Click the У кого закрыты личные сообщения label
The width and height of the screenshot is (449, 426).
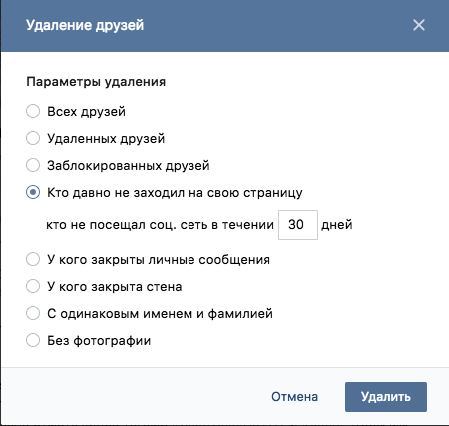(x=158, y=260)
